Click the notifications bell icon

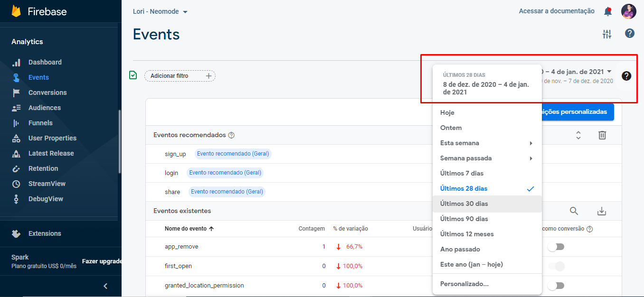pyautogui.click(x=607, y=11)
